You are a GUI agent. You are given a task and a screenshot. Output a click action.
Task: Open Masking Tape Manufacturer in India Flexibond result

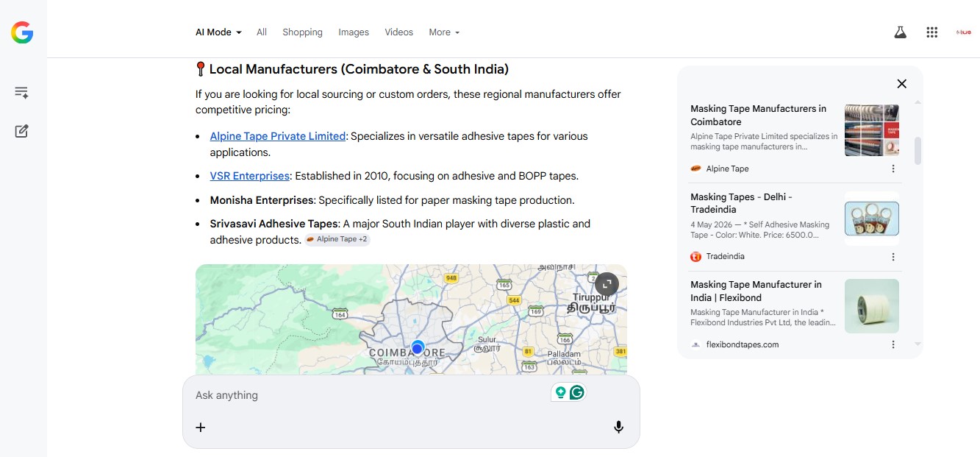pos(757,291)
